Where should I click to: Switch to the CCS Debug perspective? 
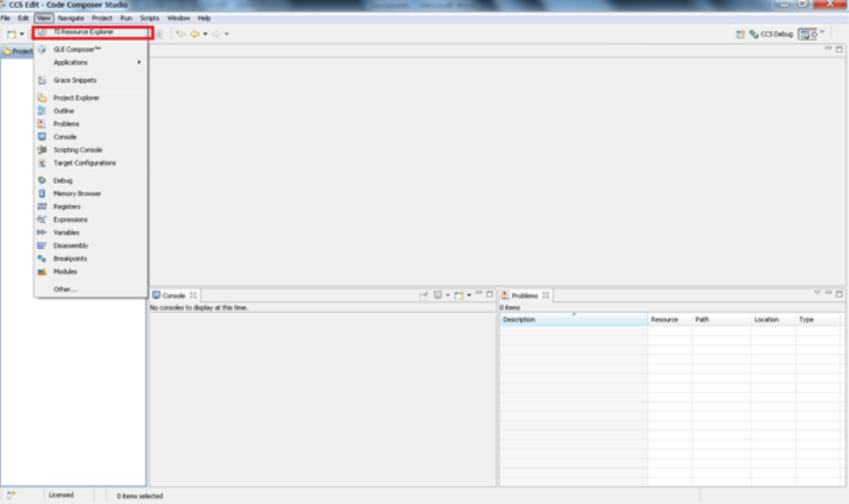pos(770,34)
